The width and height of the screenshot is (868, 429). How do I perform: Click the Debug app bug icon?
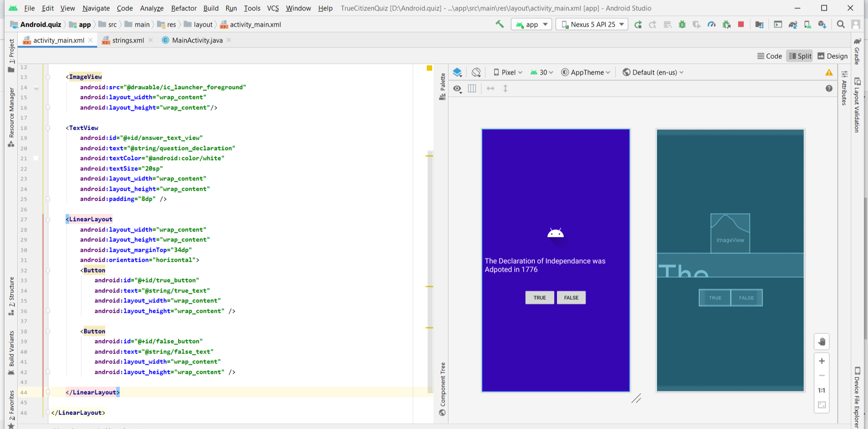pyautogui.click(x=682, y=24)
